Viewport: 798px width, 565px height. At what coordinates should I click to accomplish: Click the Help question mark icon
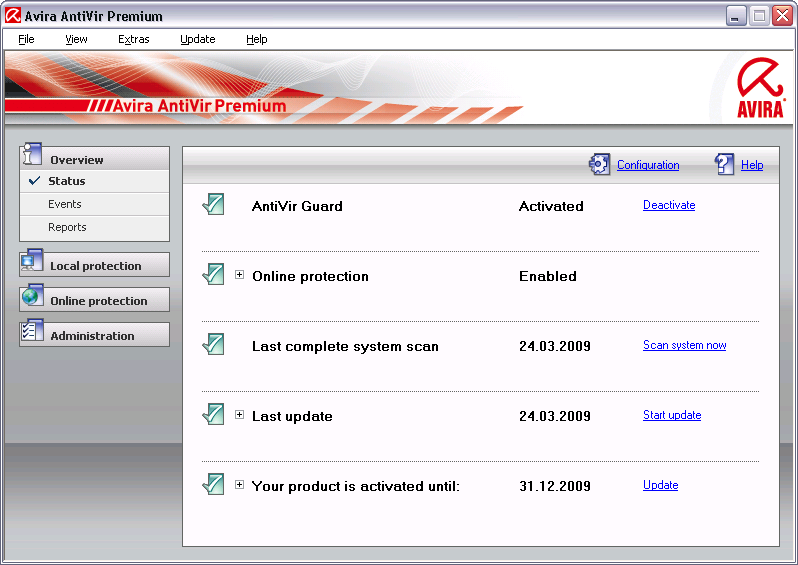725,165
